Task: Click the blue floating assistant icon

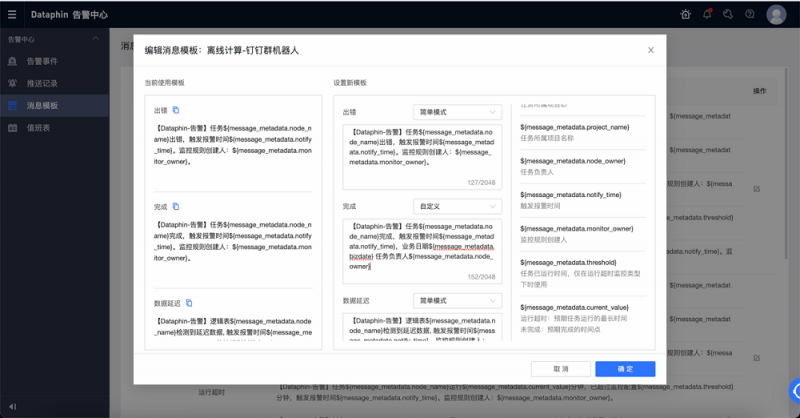Action: click(793, 390)
